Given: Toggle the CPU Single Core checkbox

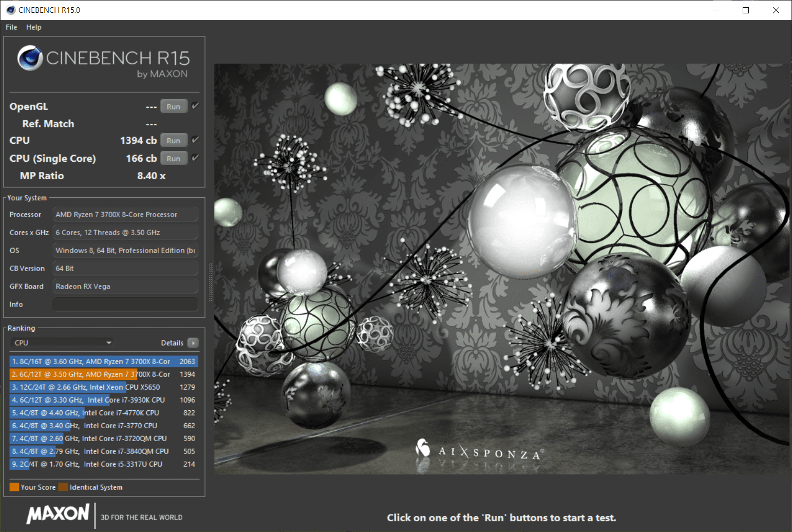Looking at the screenshot, I should pyautogui.click(x=195, y=158).
